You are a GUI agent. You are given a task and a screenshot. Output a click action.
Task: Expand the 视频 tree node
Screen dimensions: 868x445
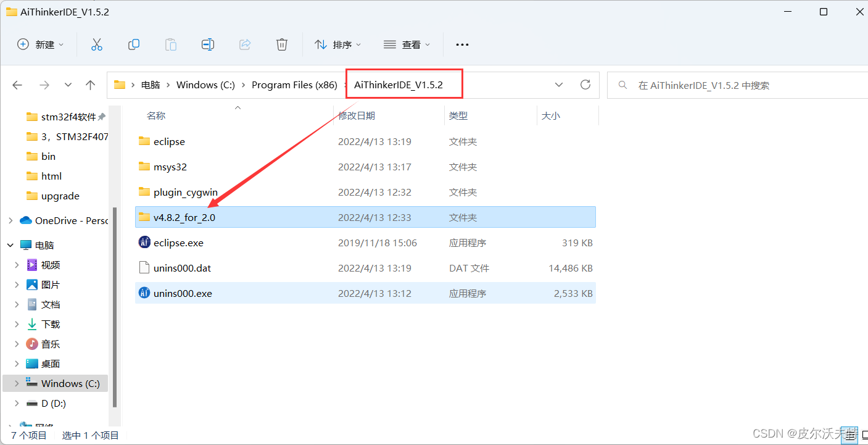click(x=18, y=265)
